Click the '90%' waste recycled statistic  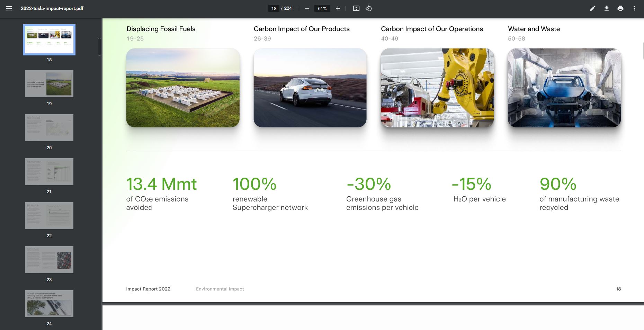[x=558, y=184]
